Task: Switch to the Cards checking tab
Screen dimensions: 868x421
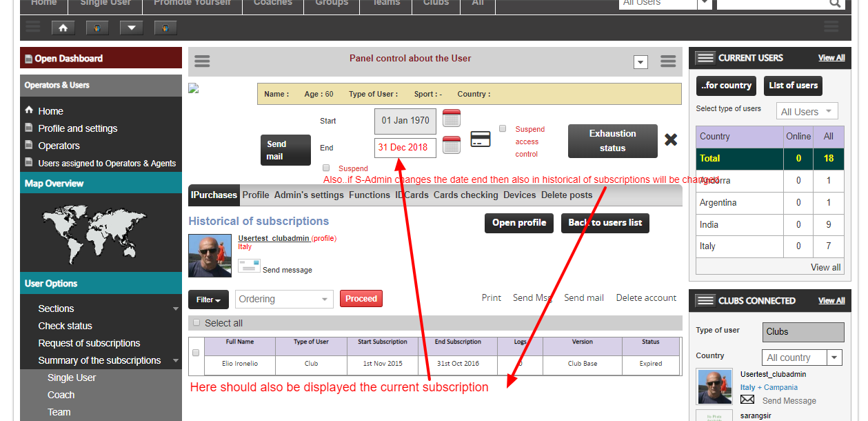Action: 465,195
